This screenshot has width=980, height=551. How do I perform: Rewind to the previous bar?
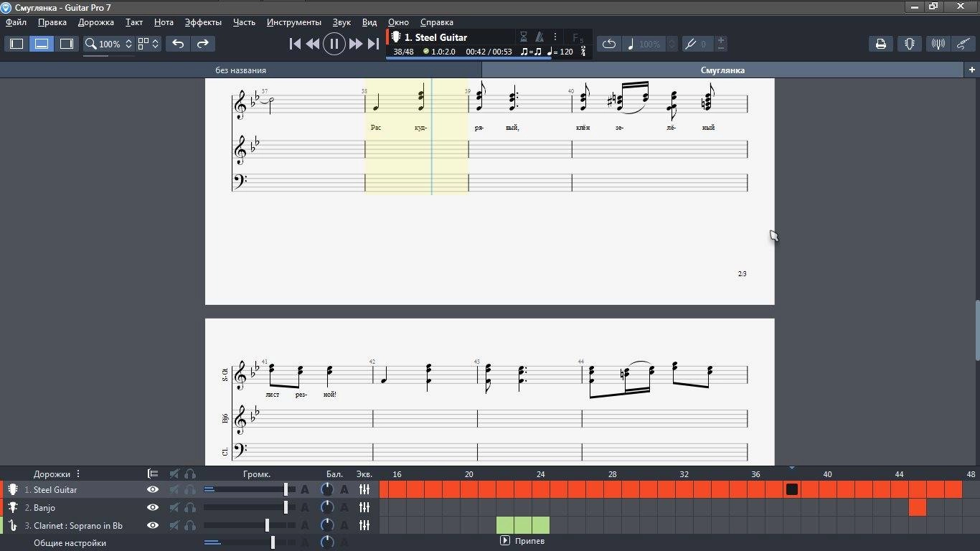(x=313, y=44)
